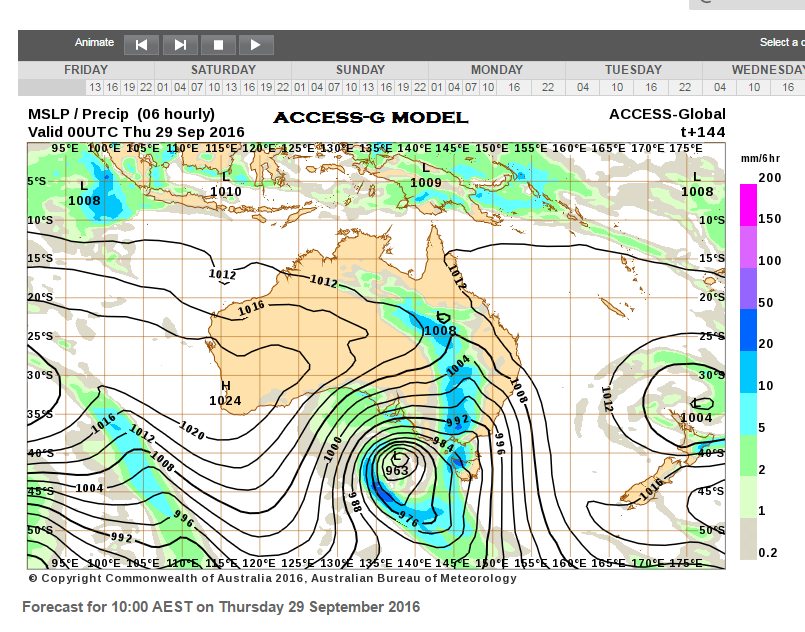This screenshot has height=632, width=805.
Task: Select the Sunday 01 hour marker
Action: click(300, 87)
